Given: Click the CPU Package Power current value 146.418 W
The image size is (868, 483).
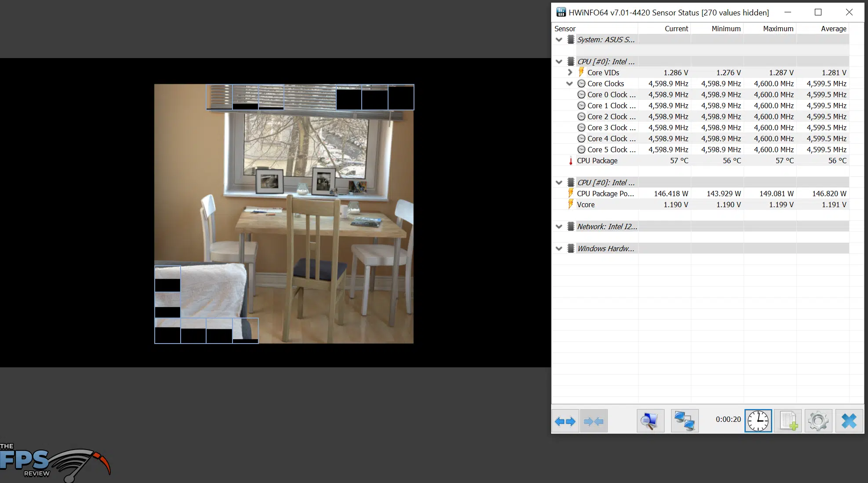Looking at the screenshot, I should (x=671, y=194).
